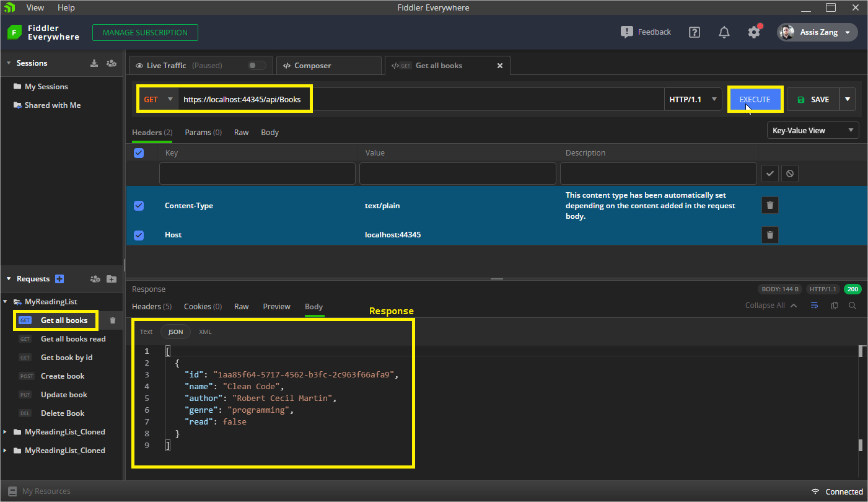Screen dimensions: 868x502
Task: Delete the Content-Type header row
Action: pyautogui.click(x=769, y=205)
